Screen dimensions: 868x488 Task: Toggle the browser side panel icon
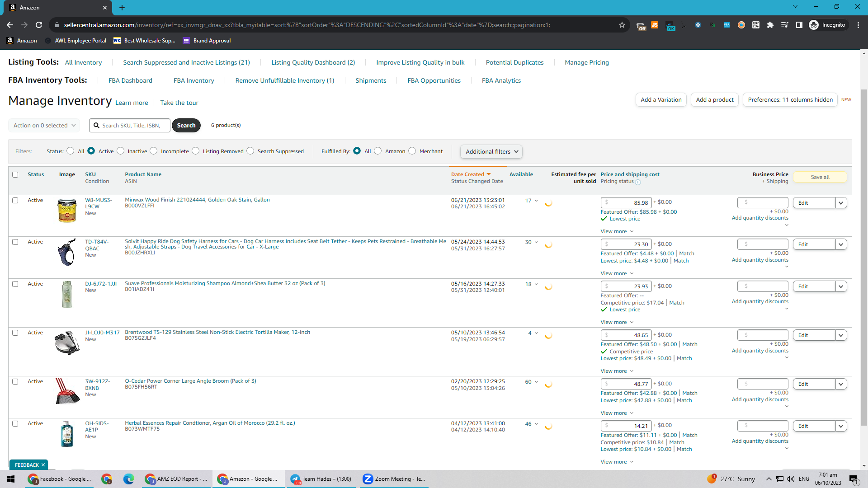click(799, 25)
